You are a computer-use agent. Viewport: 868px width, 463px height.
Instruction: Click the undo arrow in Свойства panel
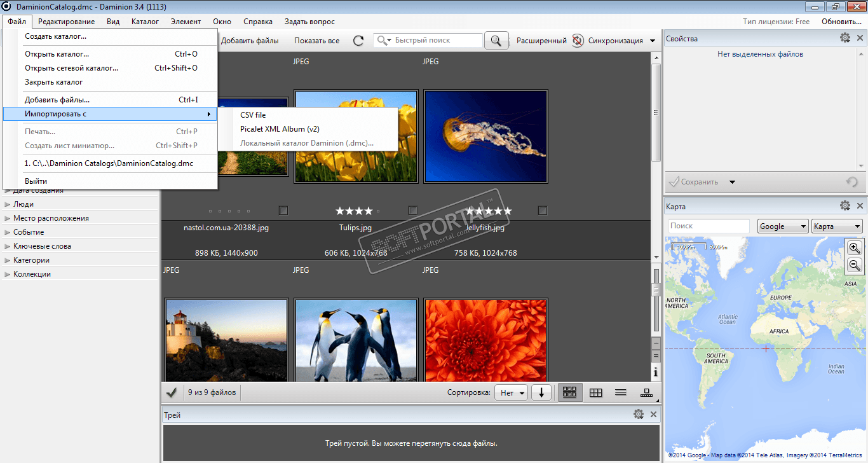[x=852, y=182]
